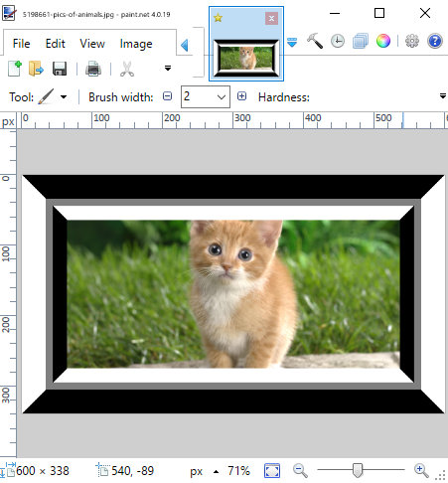The image size is (448, 483).
Task: Open Settings gear icon
Action: coord(412,41)
